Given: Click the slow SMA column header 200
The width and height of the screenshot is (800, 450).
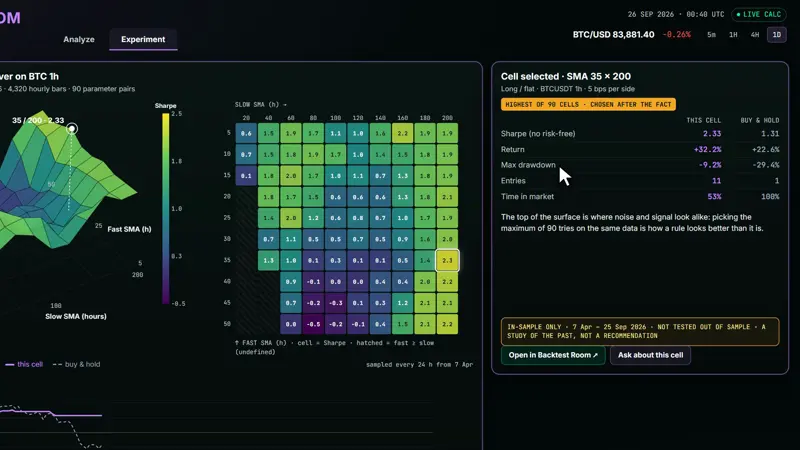Looking at the screenshot, I should coord(447,118).
